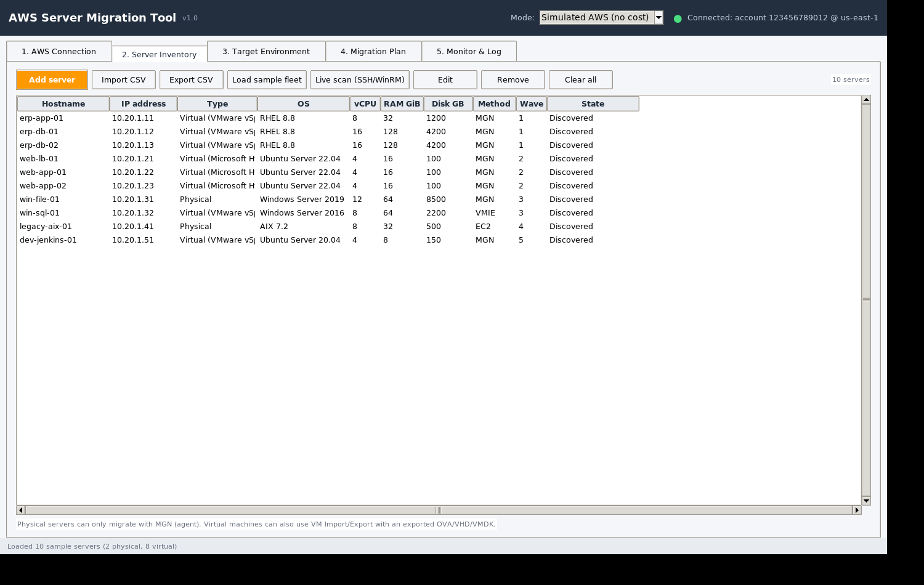Click the Edit button
The height and width of the screenshot is (585, 924).
(x=445, y=79)
